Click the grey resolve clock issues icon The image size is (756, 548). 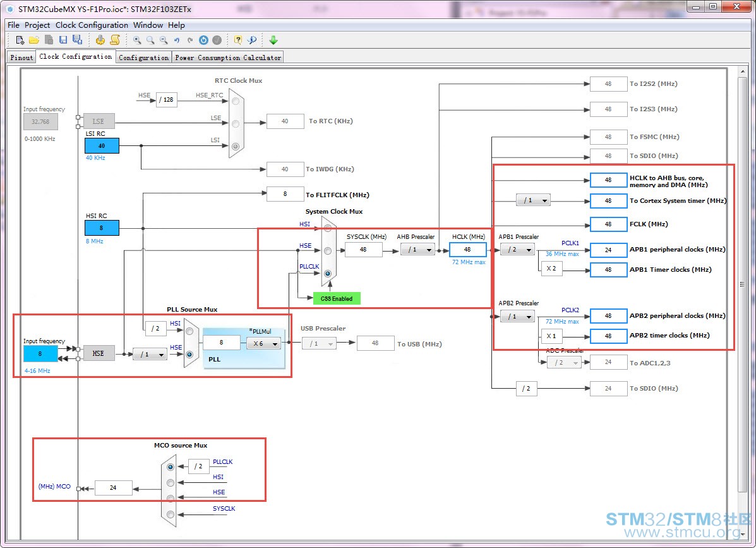(x=217, y=40)
